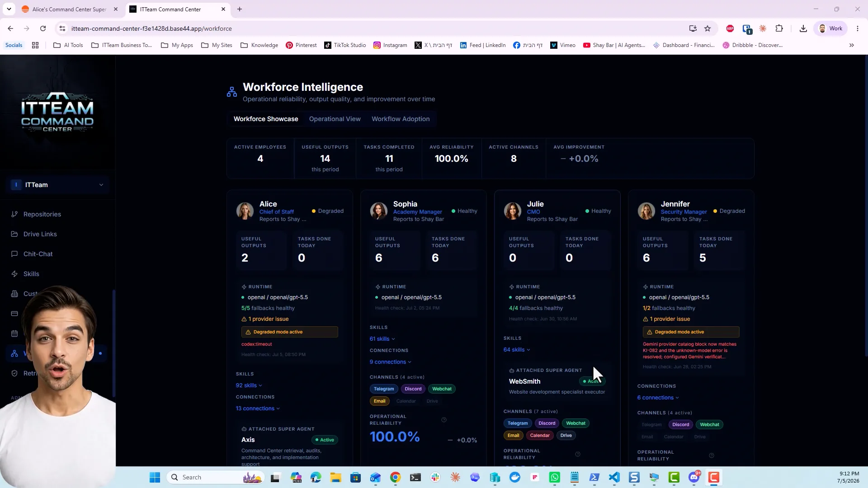Click the taskbar clock showing 9:12 PM
Screen dimensions: 868x488
(848, 477)
